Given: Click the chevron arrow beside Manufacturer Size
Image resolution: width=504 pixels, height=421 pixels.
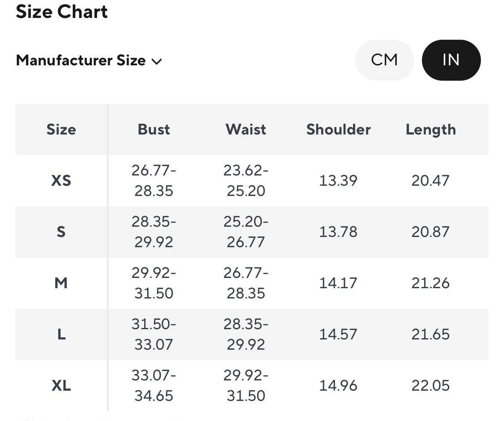Looking at the screenshot, I should [157, 61].
